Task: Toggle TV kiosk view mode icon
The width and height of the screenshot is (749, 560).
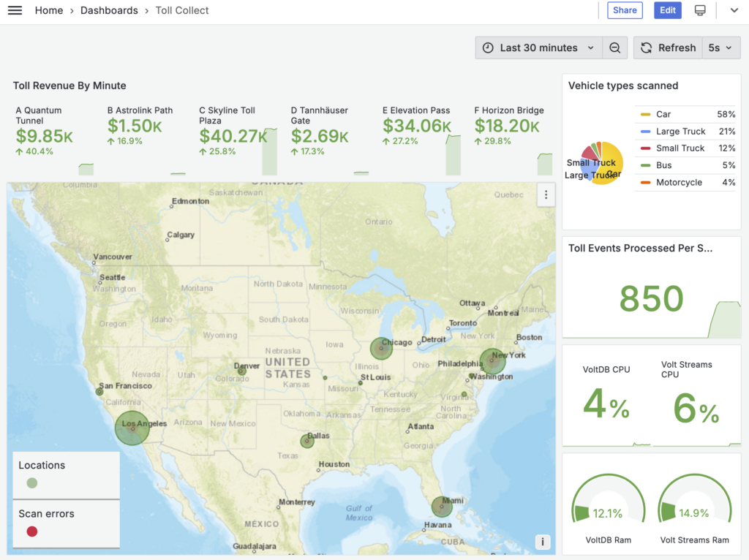Action: pos(700,10)
